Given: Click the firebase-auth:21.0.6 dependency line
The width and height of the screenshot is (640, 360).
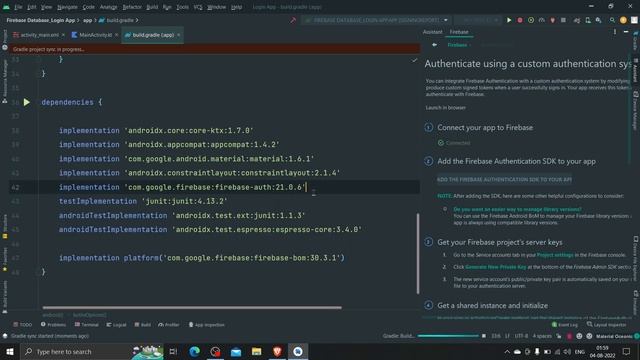Looking at the screenshot, I should [182, 187].
